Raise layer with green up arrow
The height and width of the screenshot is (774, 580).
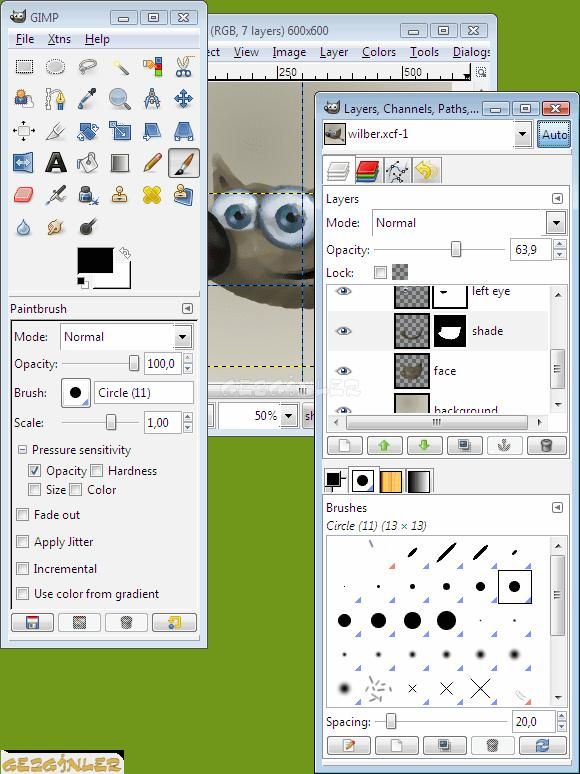[x=384, y=446]
